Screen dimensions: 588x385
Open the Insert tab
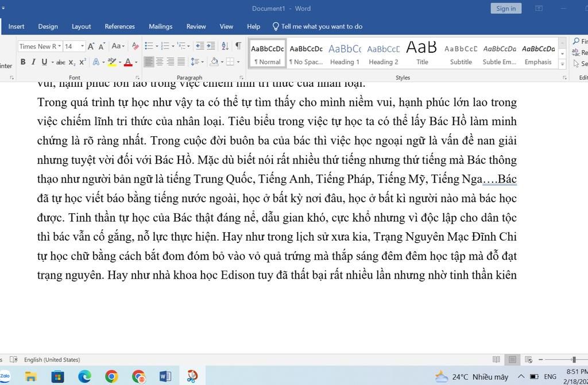(x=16, y=26)
